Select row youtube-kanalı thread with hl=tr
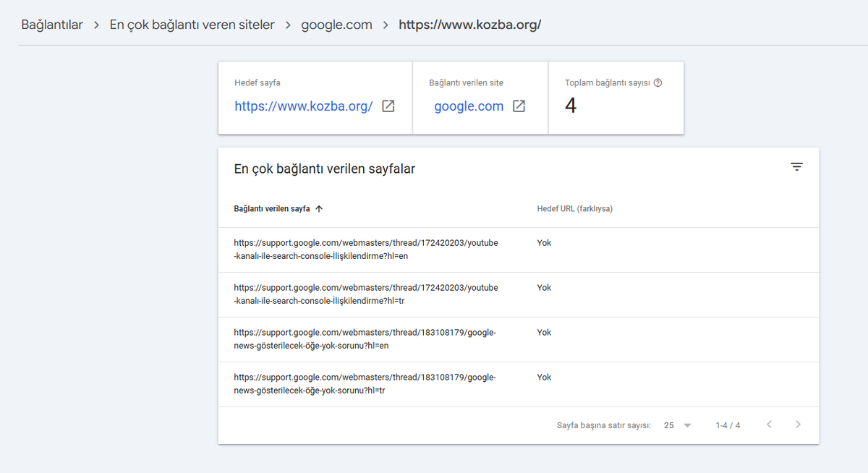The height and width of the screenshot is (473, 868). [x=519, y=294]
